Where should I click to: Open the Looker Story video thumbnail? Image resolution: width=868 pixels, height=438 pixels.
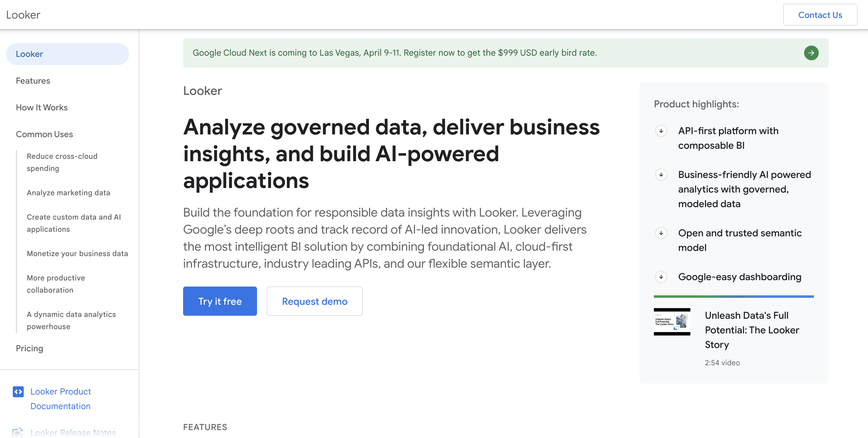coord(672,322)
